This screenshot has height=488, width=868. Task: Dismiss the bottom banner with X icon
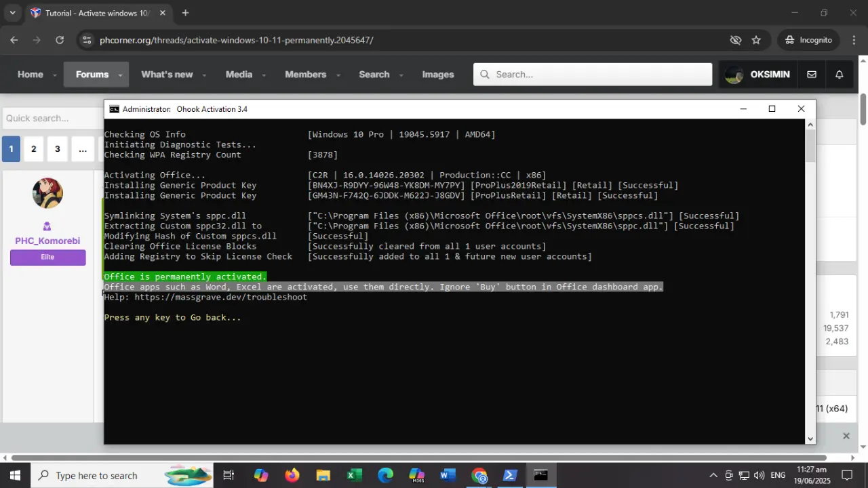point(846,436)
